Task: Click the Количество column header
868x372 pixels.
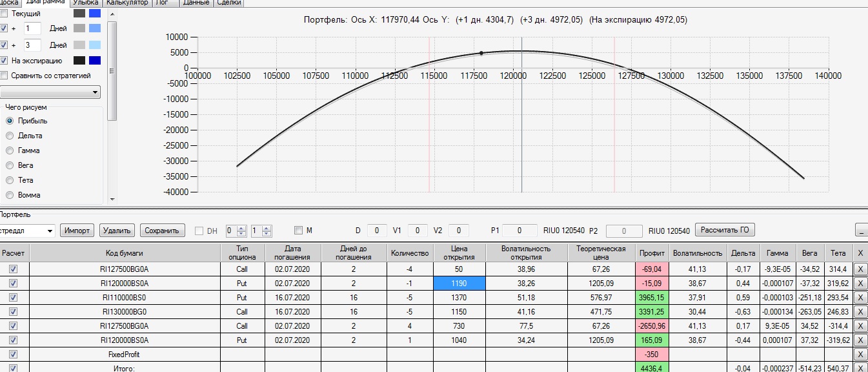Action: (x=409, y=253)
